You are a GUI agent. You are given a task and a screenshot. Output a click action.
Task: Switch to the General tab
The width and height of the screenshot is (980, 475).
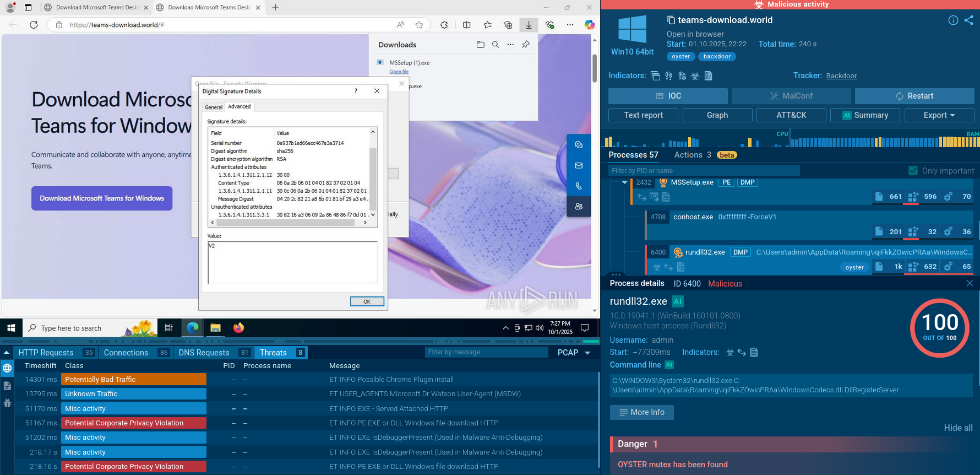(214, 107)
